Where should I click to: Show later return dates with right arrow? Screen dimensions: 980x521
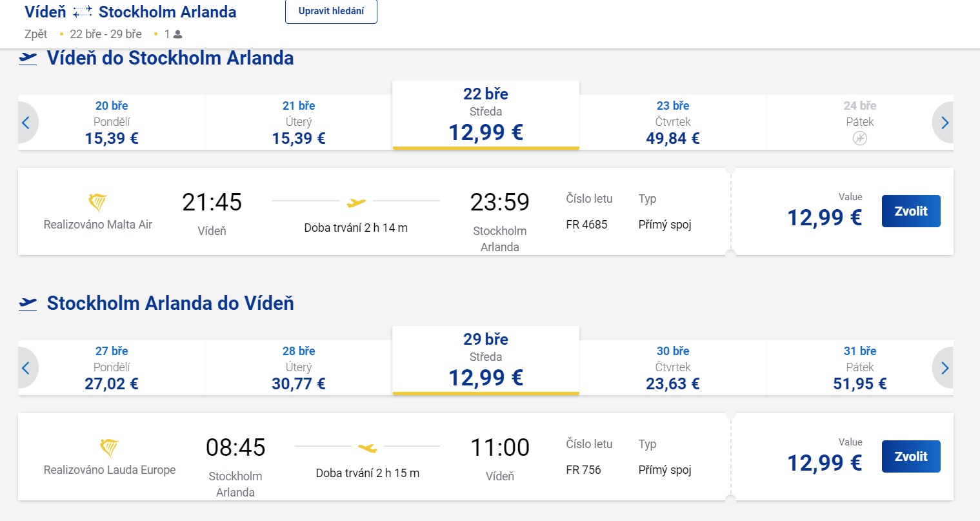[945, 368]
